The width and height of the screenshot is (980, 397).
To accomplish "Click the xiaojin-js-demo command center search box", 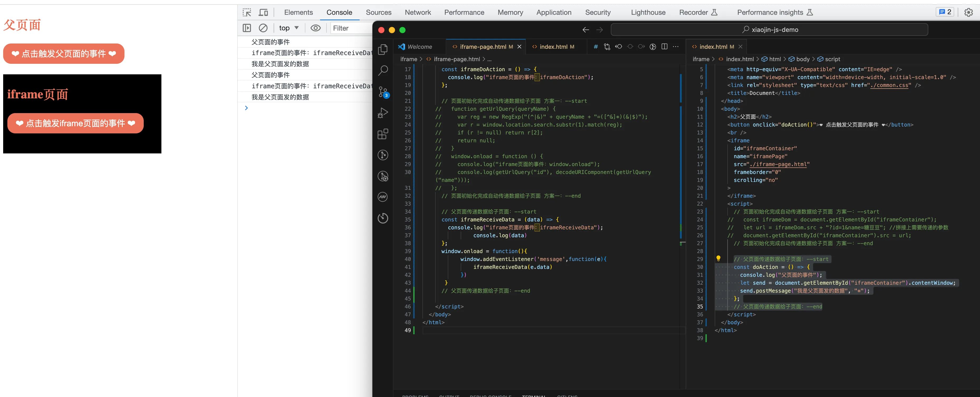I will (769, 30).
